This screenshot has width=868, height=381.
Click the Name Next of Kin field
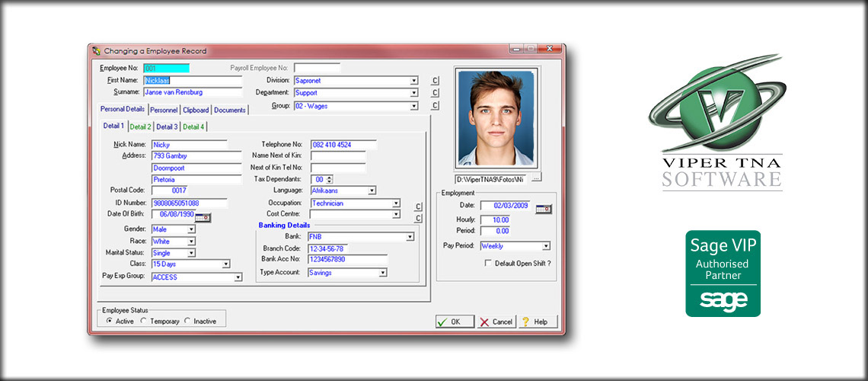[338, 155]
